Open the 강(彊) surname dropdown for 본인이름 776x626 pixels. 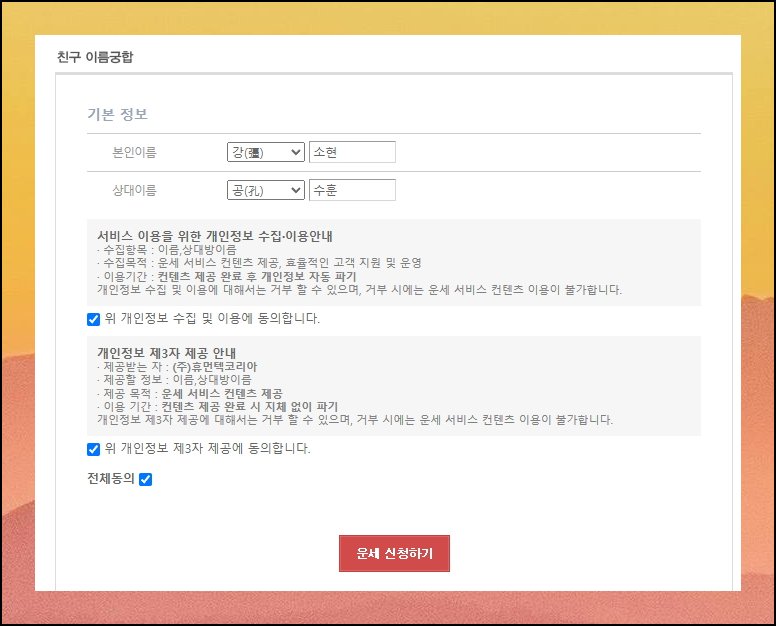pyautogui.click(x=266, y=152)
